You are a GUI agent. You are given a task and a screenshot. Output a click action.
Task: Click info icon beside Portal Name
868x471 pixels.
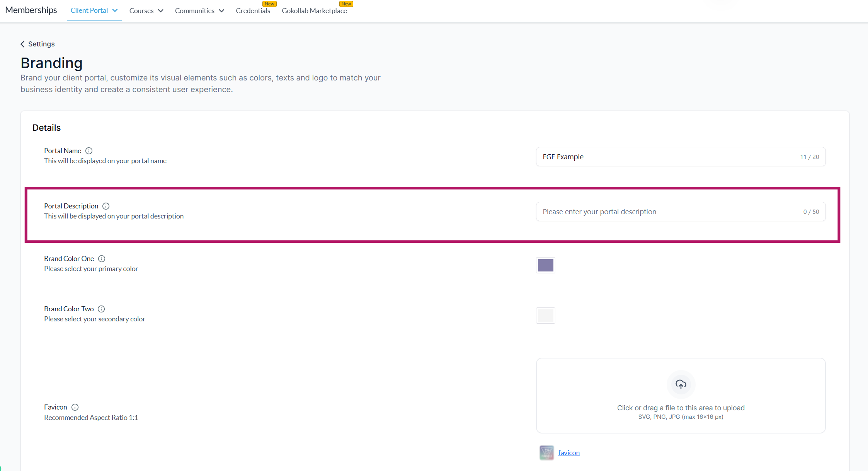tap(89, 151)
